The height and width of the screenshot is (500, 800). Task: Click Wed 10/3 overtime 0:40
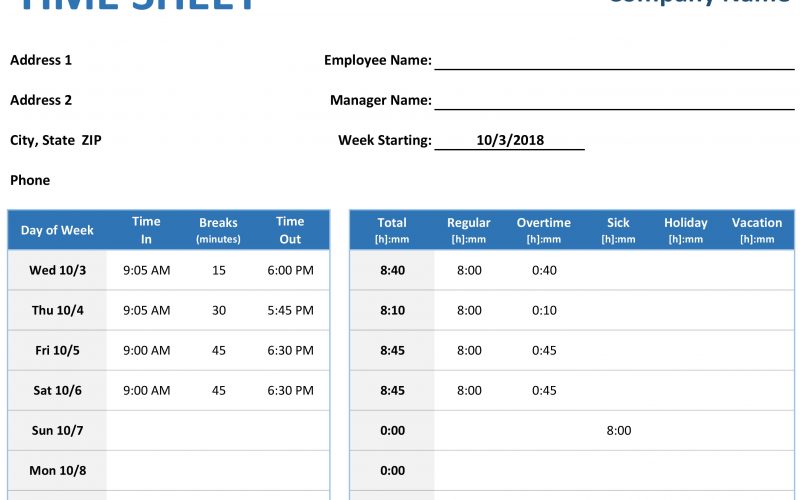[x=544, y=270]
